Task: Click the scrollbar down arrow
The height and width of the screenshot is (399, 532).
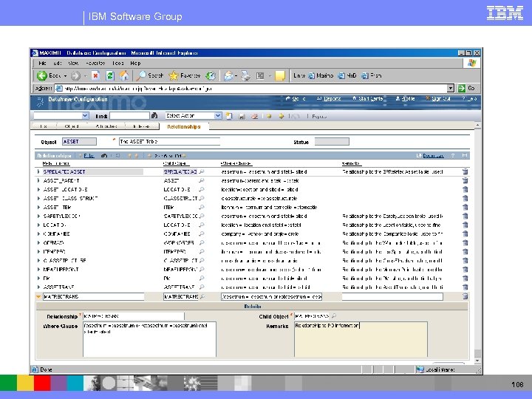Action: click(x=477, y=361)
